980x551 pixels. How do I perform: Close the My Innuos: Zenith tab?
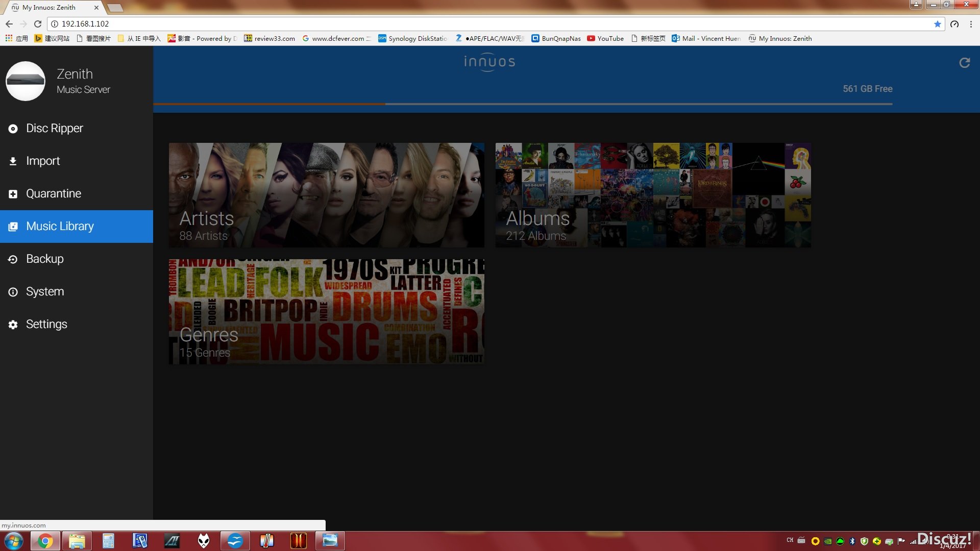pos(96,8)
